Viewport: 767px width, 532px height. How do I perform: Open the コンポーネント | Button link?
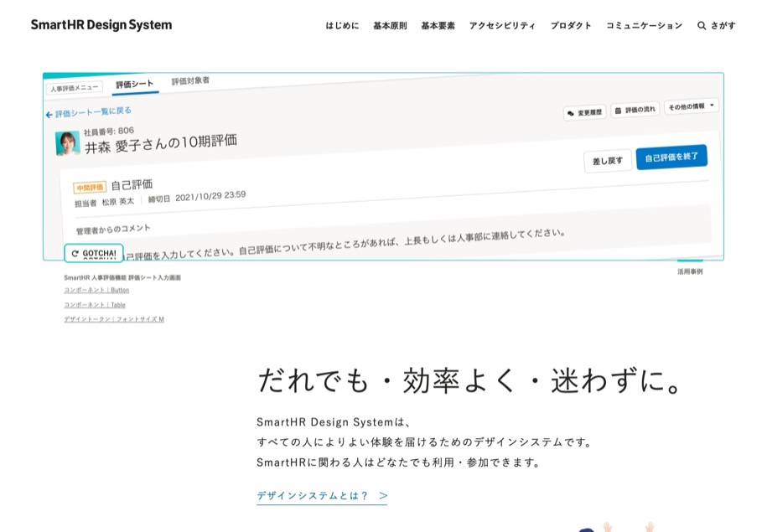(96, 290)
